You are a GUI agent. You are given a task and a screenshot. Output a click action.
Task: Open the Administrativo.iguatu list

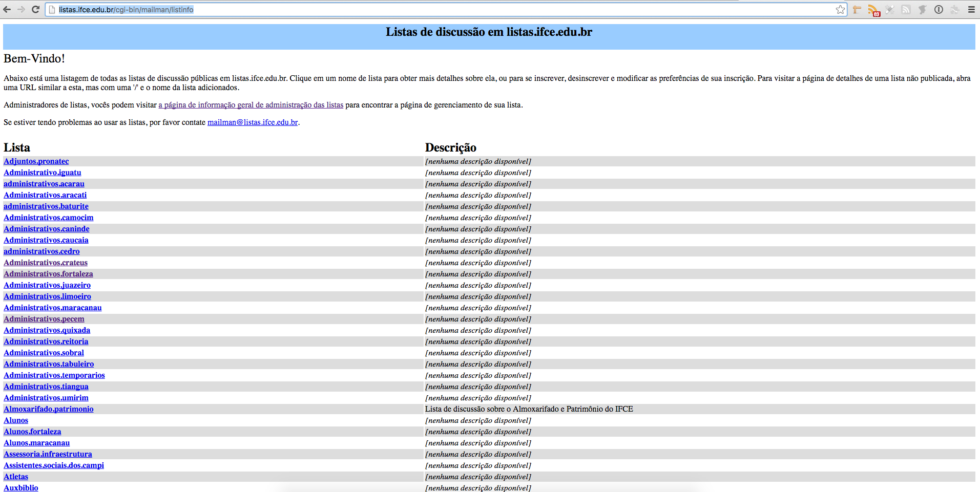click(43, 173)
